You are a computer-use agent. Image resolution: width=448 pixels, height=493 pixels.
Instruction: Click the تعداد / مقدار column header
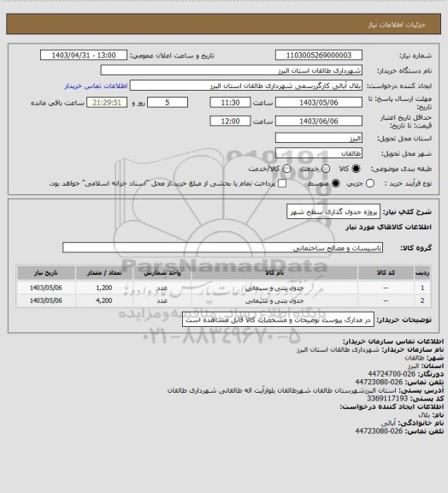point(104,273)
